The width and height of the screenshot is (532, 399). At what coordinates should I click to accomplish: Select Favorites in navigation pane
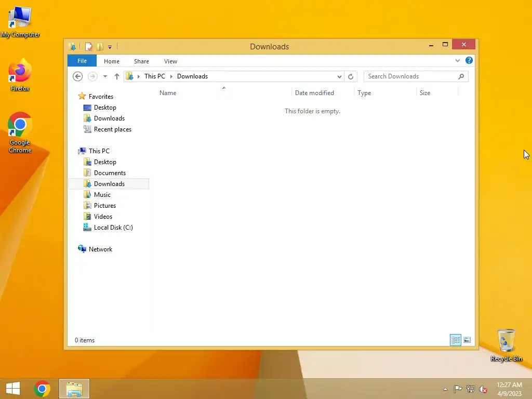(101, 96)
